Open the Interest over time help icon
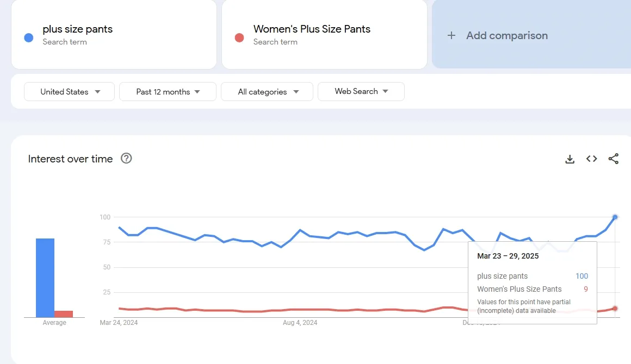The width and height of the screenshot is (631, 364). point(126,159)
